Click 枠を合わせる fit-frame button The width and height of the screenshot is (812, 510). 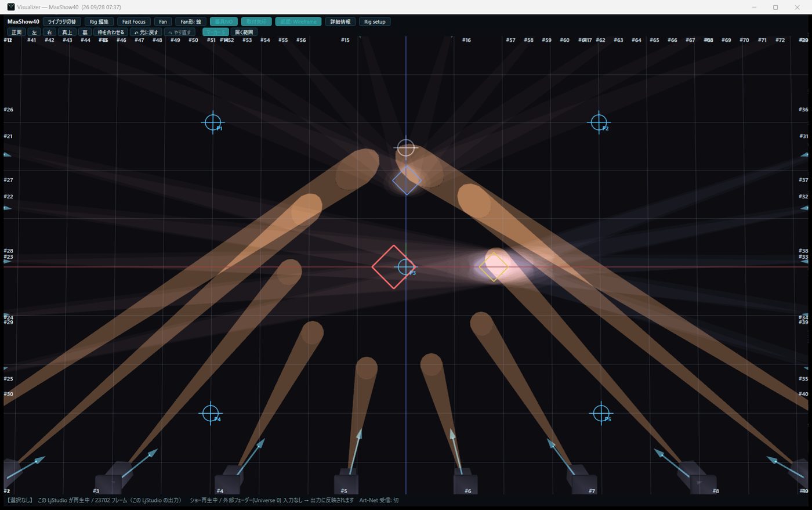pyautogui.click(x=111, y=32)
